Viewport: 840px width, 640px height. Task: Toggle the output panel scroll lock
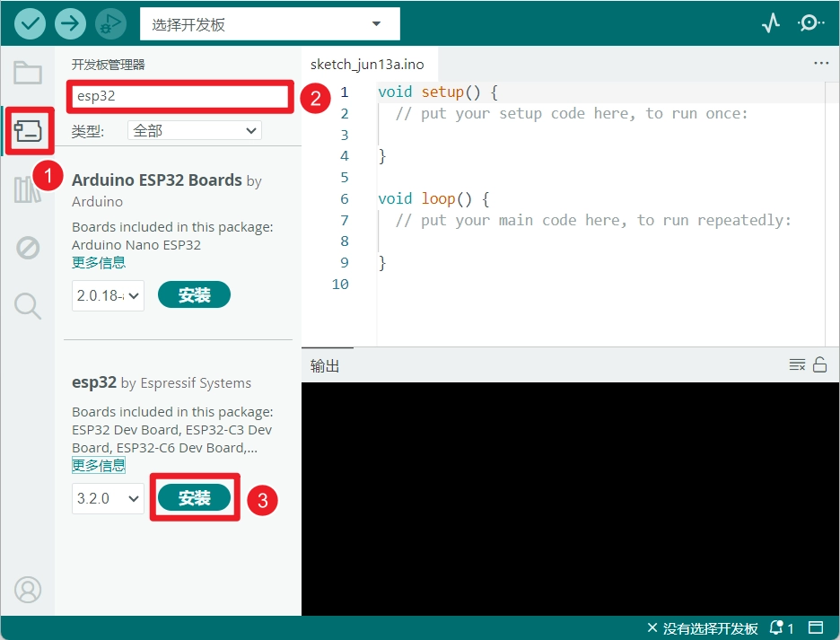pyautogui.click(x=819, y=364)
